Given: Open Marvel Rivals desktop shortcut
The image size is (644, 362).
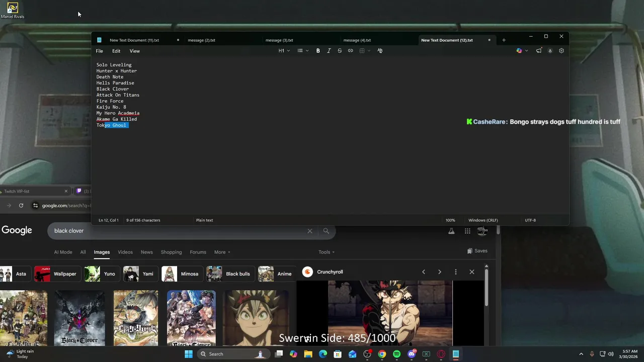Looking at the screenshot, I should tap(13, 11).
